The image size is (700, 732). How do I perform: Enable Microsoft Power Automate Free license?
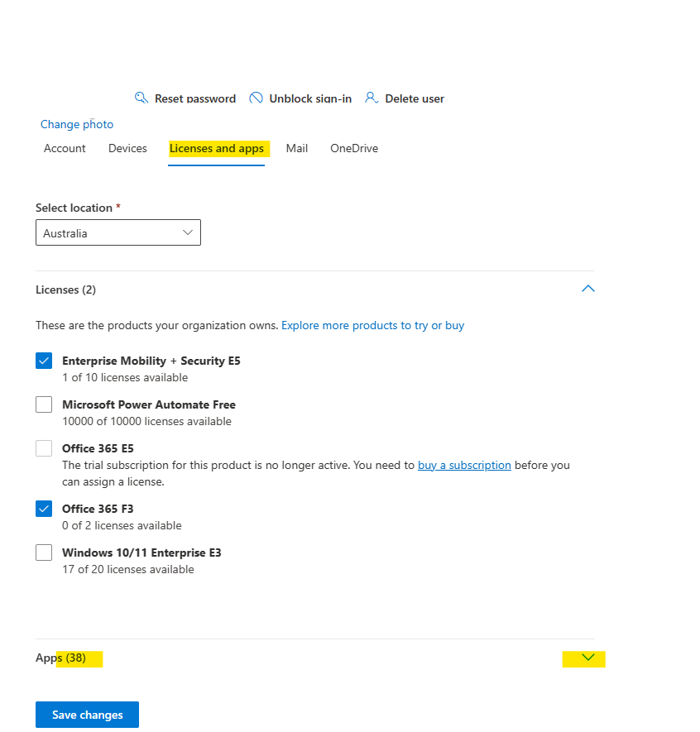click(x=44, y=404)
